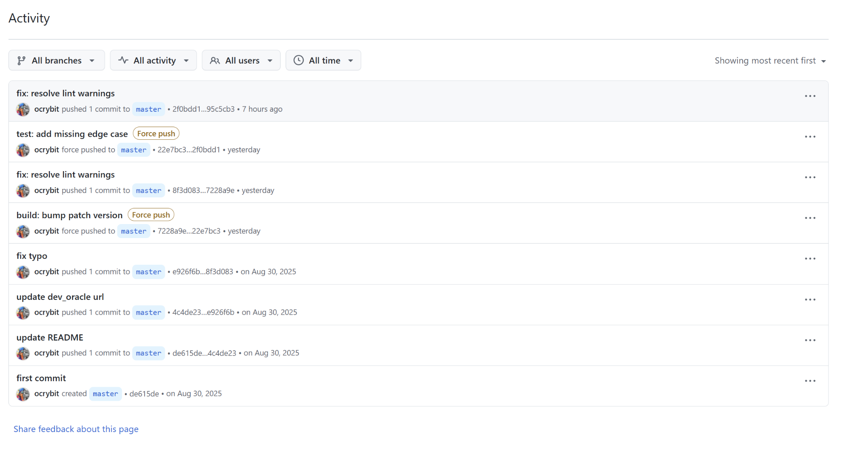Click master branch label in 22e7bc3...2f0bdd1 row
This screenshot has height=460, width=868.
coord(134,150)
